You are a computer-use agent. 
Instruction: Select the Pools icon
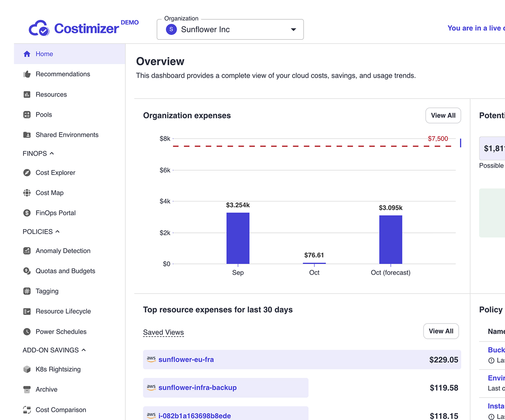click(27, 114)
